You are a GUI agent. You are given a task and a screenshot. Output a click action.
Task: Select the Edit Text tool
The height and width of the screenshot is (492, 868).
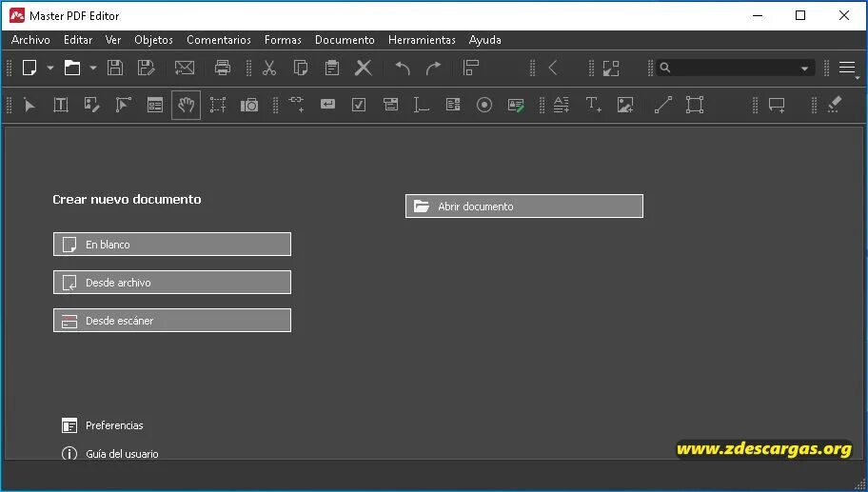click(x=61, y=105)
